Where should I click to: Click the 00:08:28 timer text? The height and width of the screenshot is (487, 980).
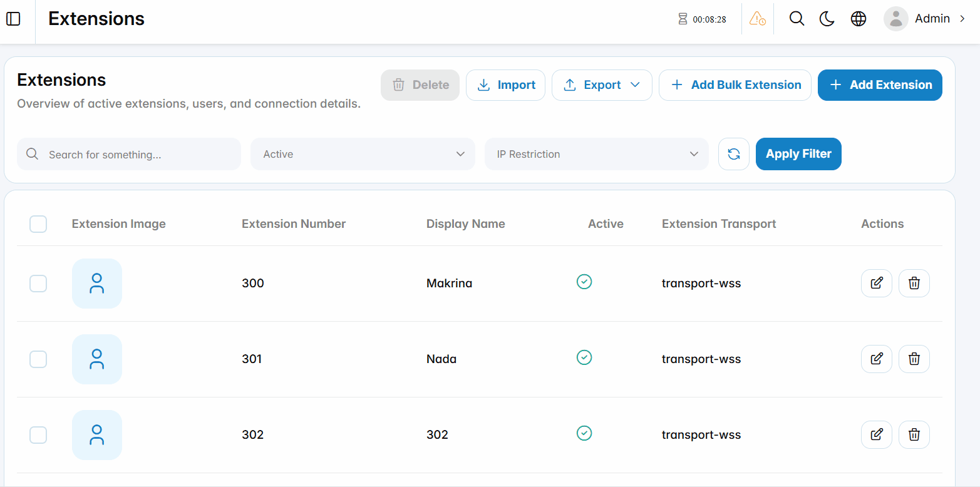[709, 19]
